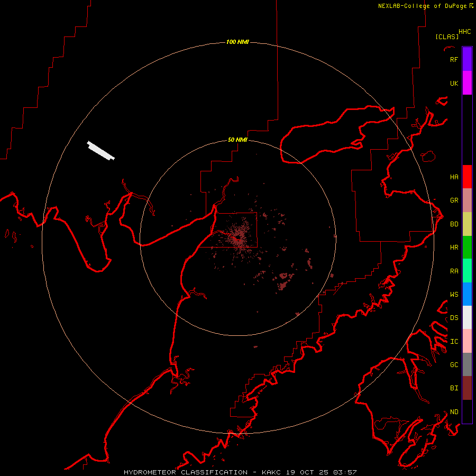Click the white diagonal echo streak
This screenshot has height=476, width=476.
tap(101, 150)
